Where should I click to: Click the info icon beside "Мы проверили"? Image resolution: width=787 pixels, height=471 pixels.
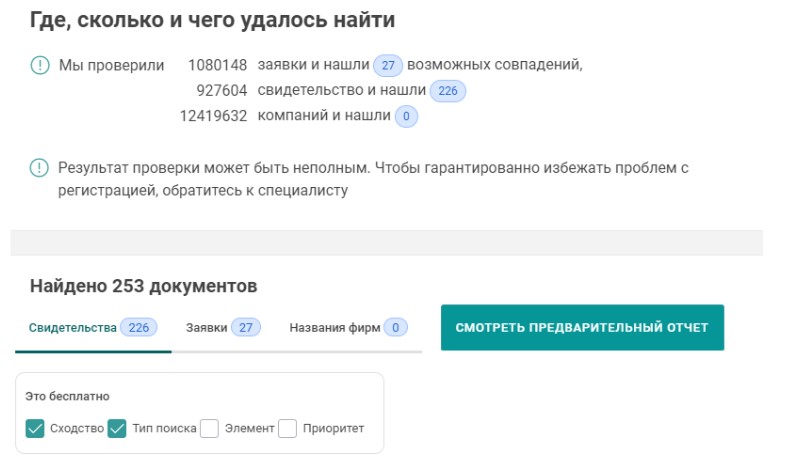click(x=39, y=66)
